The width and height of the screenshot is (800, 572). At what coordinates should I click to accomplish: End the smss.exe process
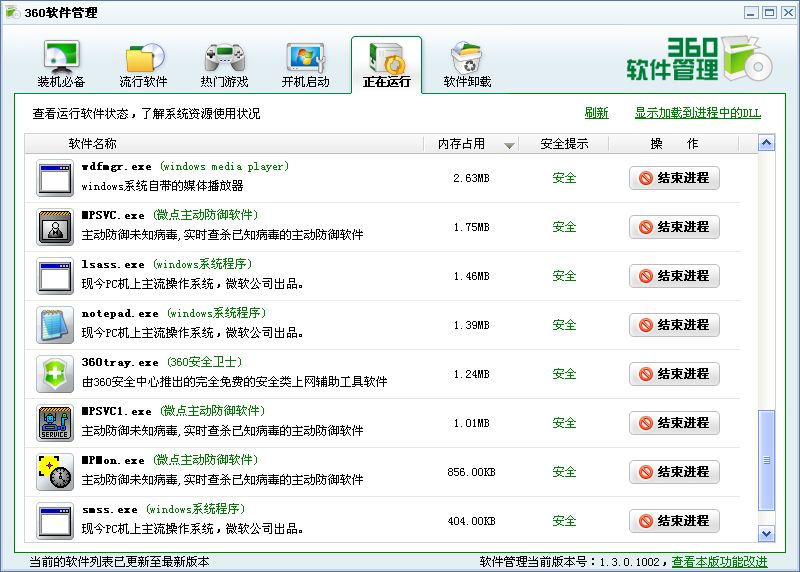click(674, 521)
